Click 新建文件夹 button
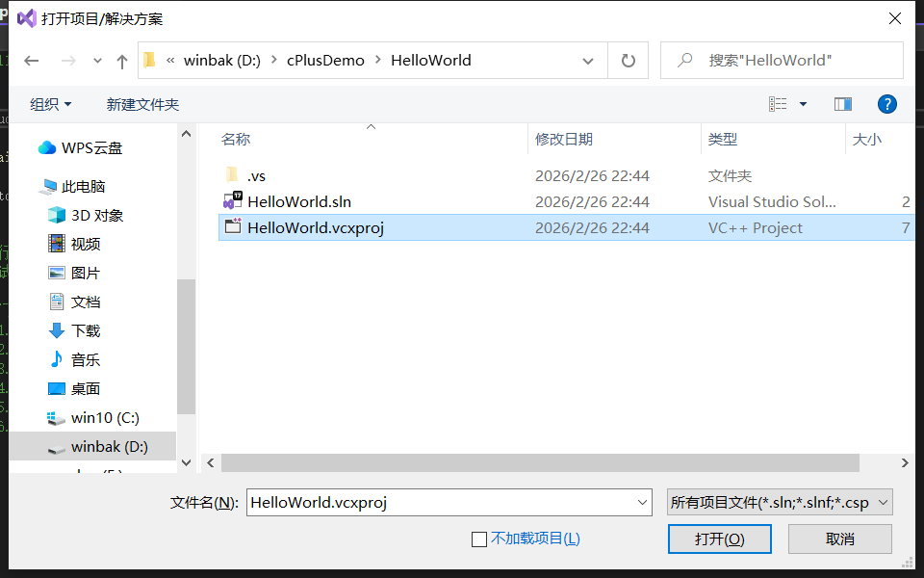The height and width of the screenshot is (578, 924). coord(142,104)
